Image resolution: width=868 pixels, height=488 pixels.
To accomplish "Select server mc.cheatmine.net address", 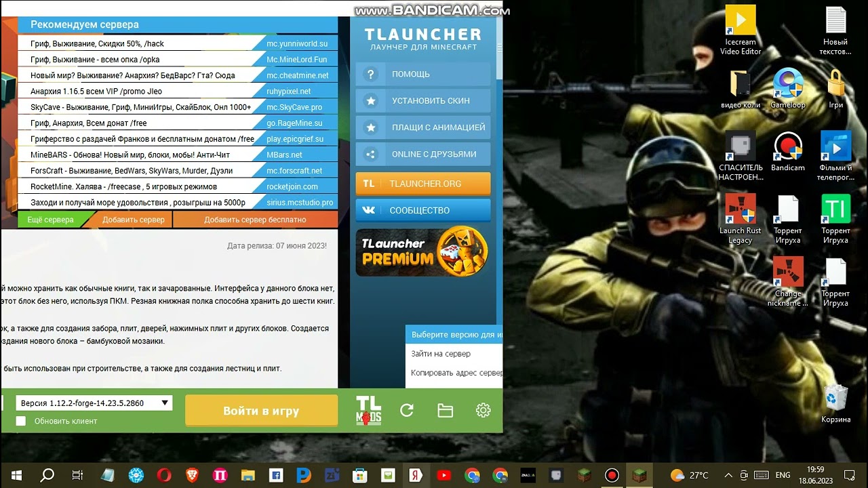I will 297,75.
